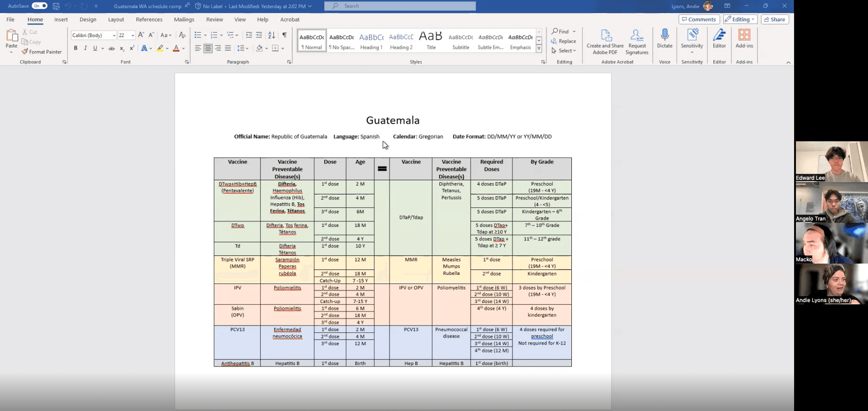The width and height of the screenshot is (868, 411).
Task: Collapse the ribbon arrow
Action: [788, 63]
